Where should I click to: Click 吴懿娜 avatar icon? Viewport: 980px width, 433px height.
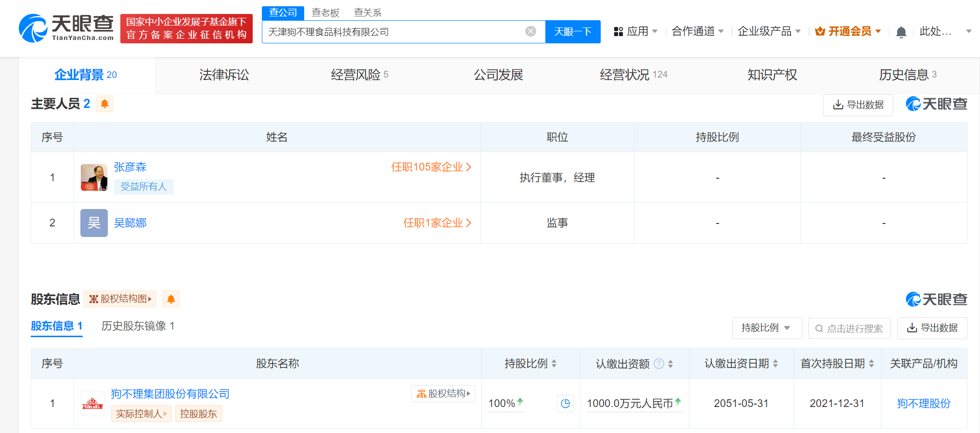94,223
